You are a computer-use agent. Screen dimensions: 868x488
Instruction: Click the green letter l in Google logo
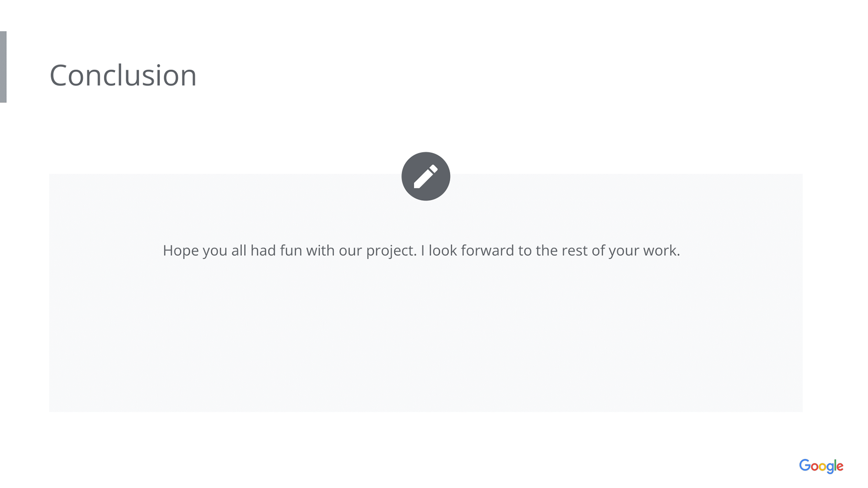pyautogui.click(x=835, y=465)
